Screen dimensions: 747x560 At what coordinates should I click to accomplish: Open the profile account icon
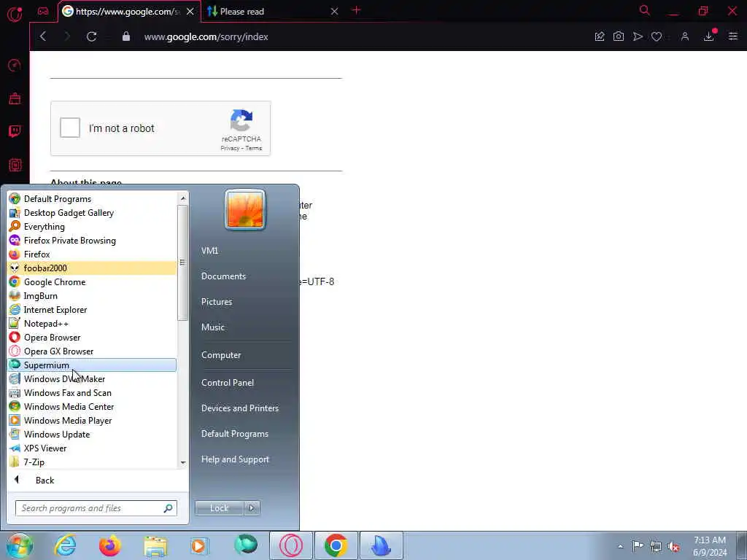pyautogui.click(x=685, y=36)
